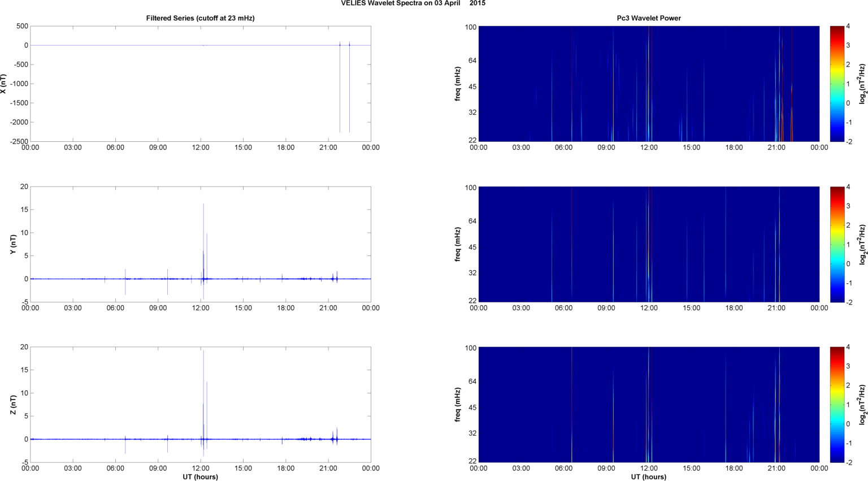Click the "Z (nT)" axis label
The image size is (868, 481).
pos(13,405)
